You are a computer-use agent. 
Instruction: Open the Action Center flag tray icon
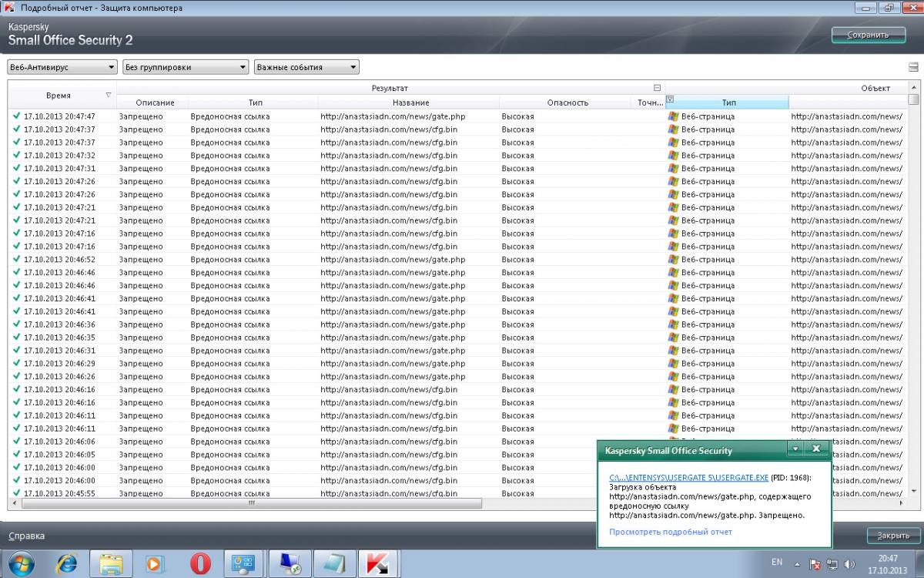point(815,564)
